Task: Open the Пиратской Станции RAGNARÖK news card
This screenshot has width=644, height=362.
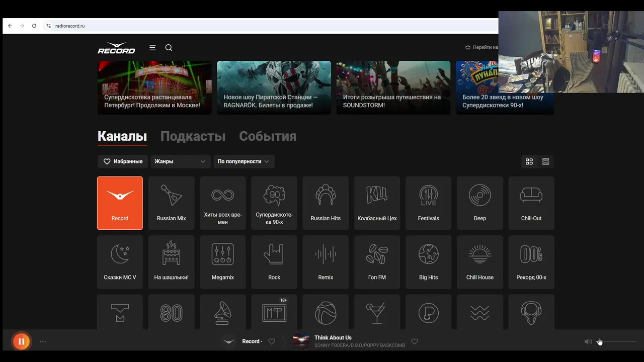Action: click(274, 88)
